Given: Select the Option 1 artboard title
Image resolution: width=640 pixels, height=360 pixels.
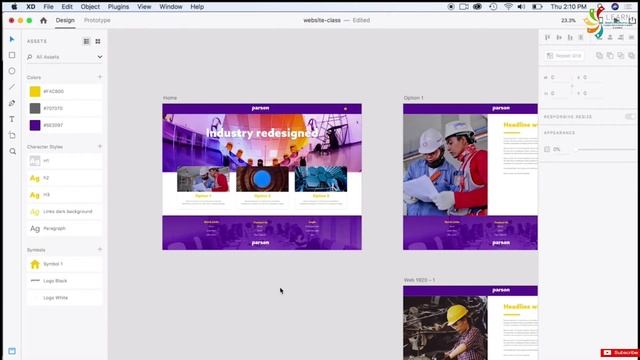Looking at the screenshot, I should tap(413, 98).
